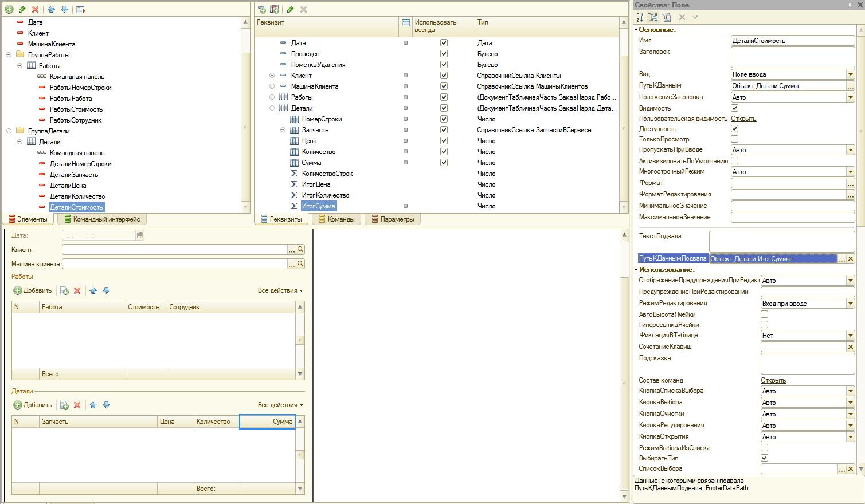Screen dimensions: 865x504
Task: Click the copy row icon in the Детали table toolbar
Action: 64,405
